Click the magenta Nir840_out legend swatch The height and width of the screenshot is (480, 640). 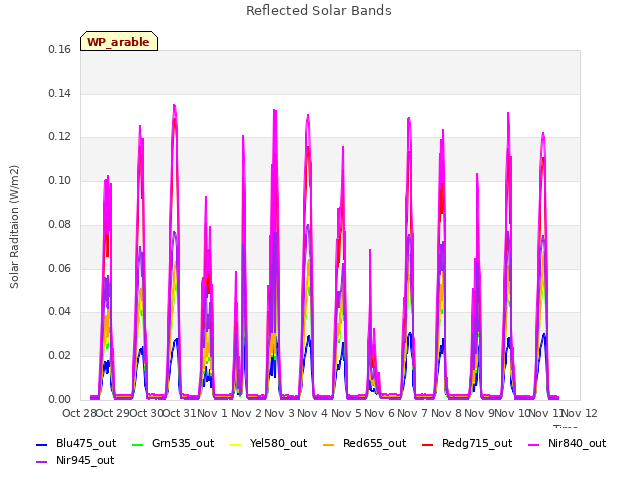pos(533,444)
